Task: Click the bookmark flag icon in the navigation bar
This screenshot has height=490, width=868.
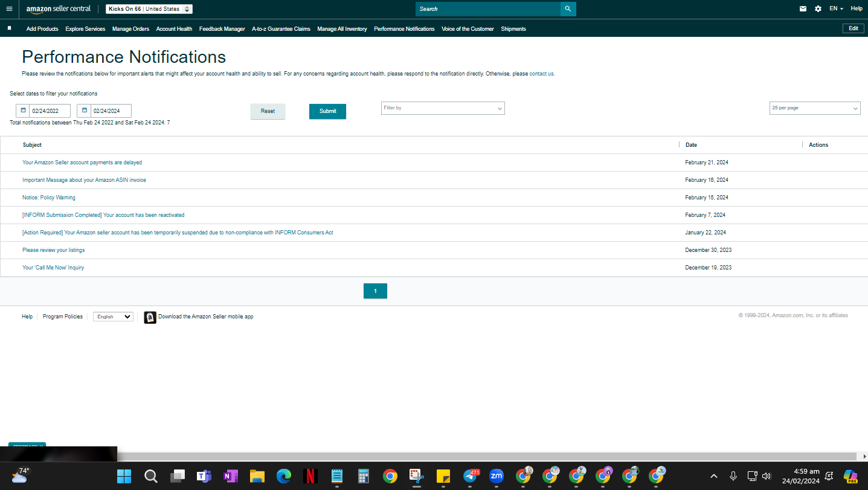Action: click(x=9, y=28)
